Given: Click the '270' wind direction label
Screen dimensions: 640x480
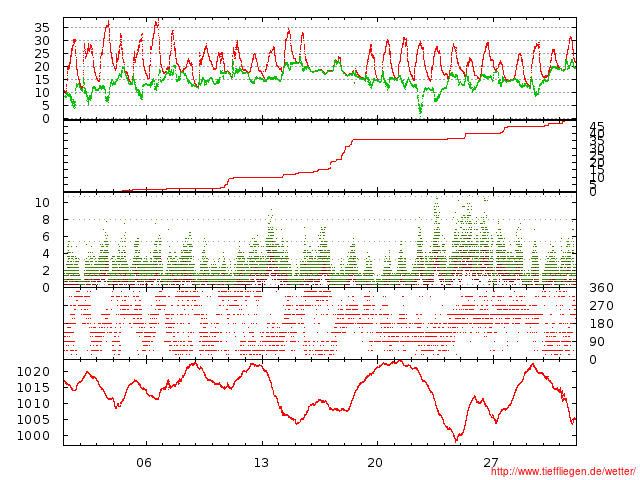Looking at the screenshot, I should coord(601,306).
